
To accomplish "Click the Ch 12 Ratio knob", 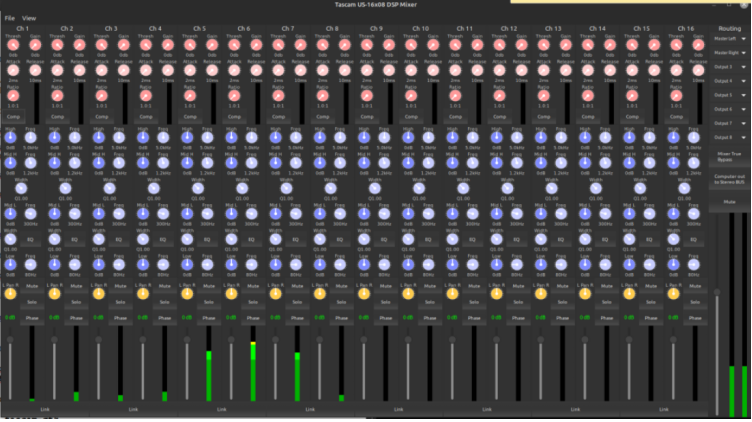I will [x=499, y=96].
